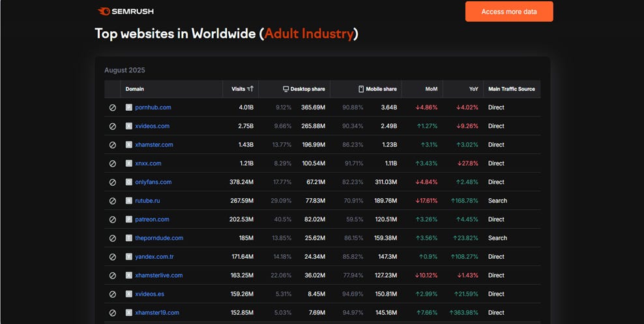
Task: Click the blocked icon in rutube.ru row
Action: tap(113, 201)
